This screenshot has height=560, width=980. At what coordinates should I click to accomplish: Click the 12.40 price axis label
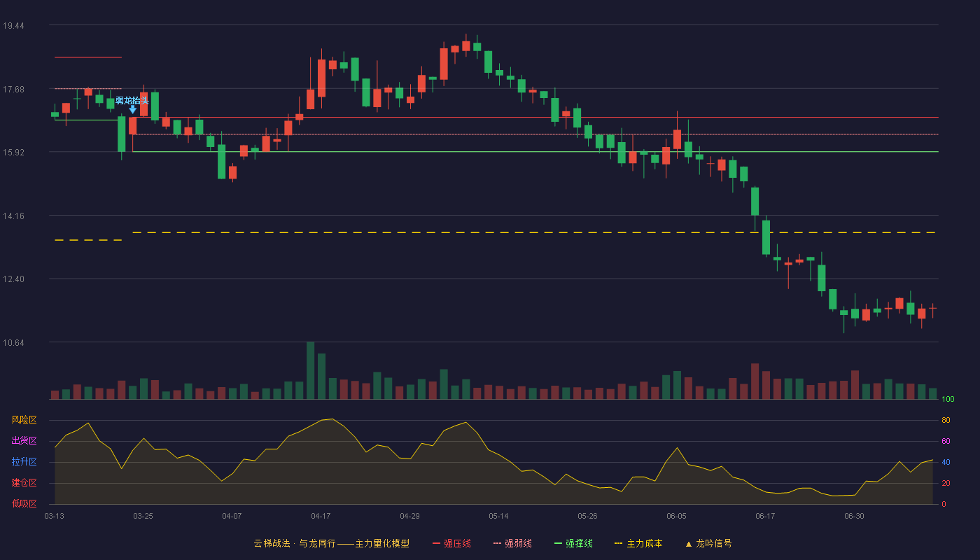click(x=13, y=279)
